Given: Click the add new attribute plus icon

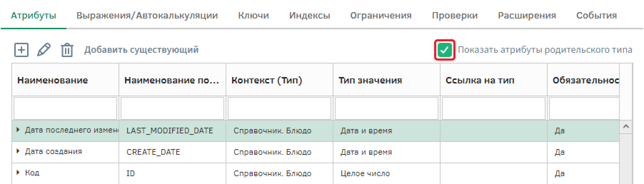Looking at the screenshot, I should [21, 50].
